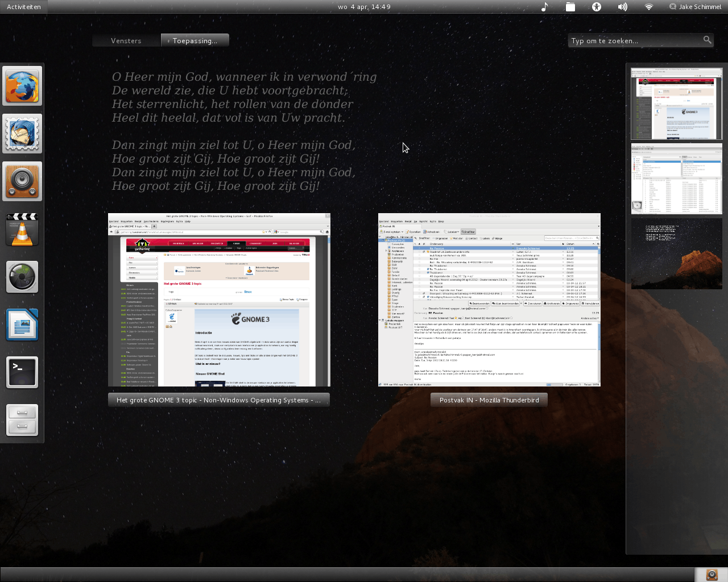Viewport: 728px width, 582px height.
Task: Open the camera lens app in dash
Action: pos(22,277)
